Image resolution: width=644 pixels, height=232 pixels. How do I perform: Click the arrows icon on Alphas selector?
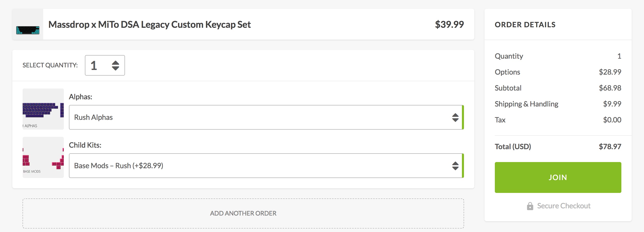455,117
